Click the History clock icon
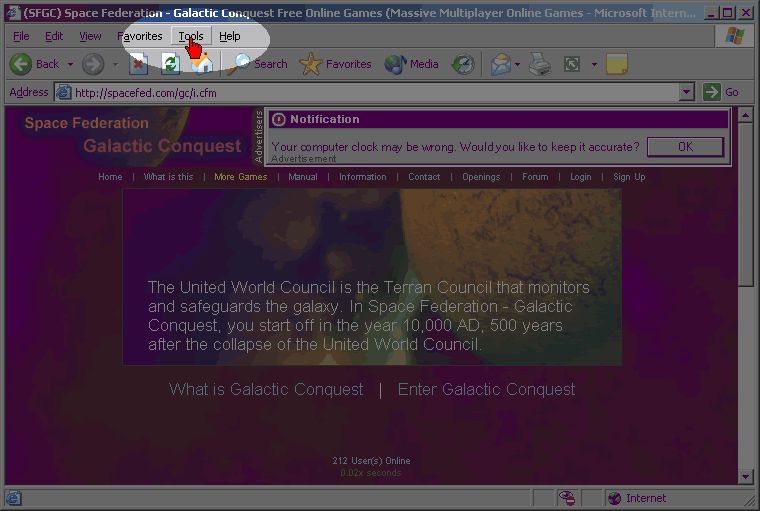The image size is (760, 511). [x=463, y=64]
